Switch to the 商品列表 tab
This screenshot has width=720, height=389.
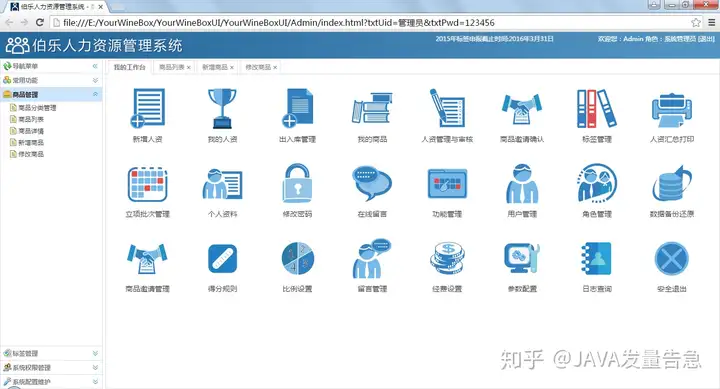point(171,67)
